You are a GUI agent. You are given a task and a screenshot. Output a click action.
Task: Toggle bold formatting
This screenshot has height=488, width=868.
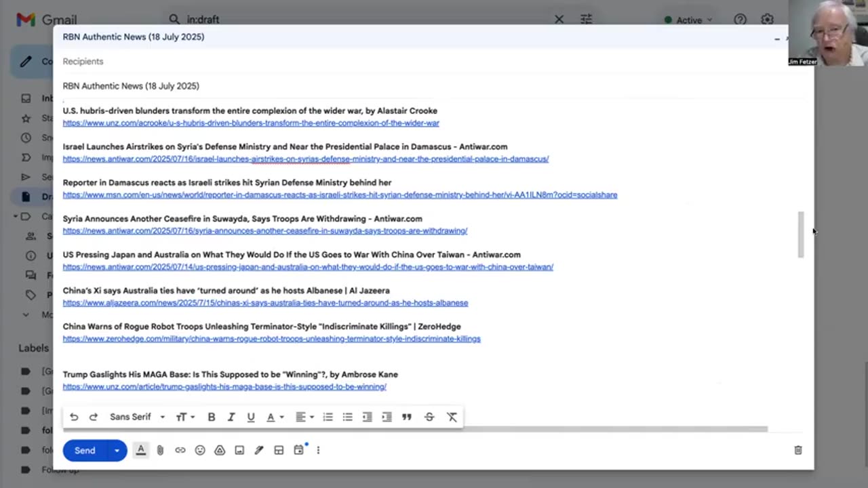click(x=212, y=417)
